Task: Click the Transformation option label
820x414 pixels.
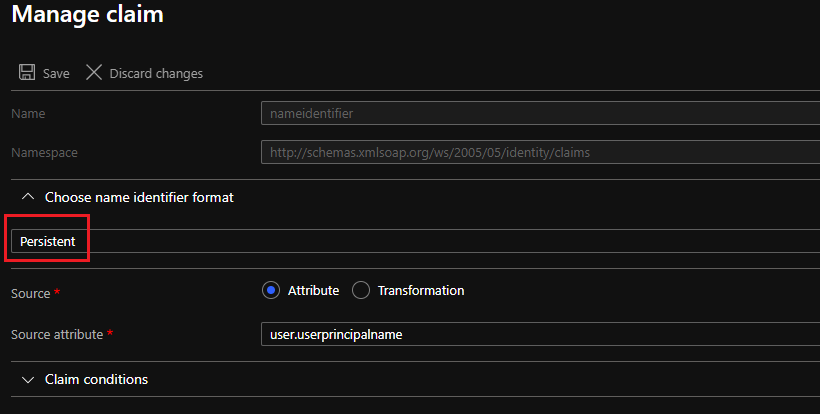Action: pos(421,290)
